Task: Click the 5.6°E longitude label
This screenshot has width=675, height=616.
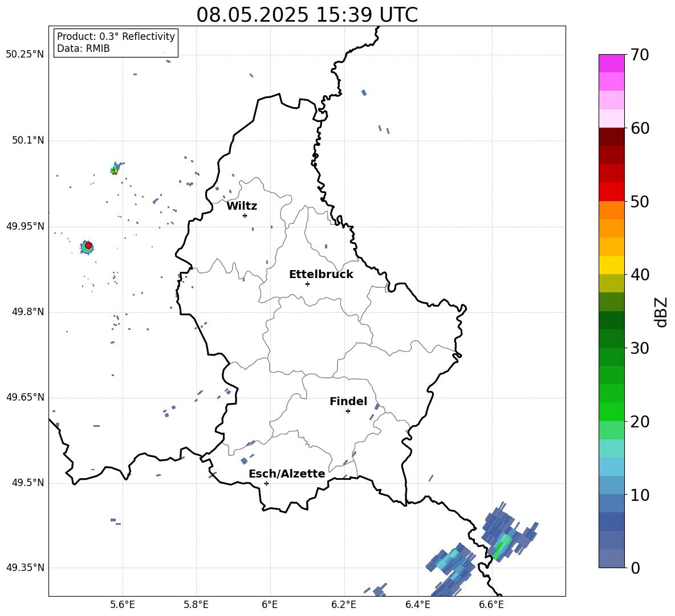Action: [123, 605]
